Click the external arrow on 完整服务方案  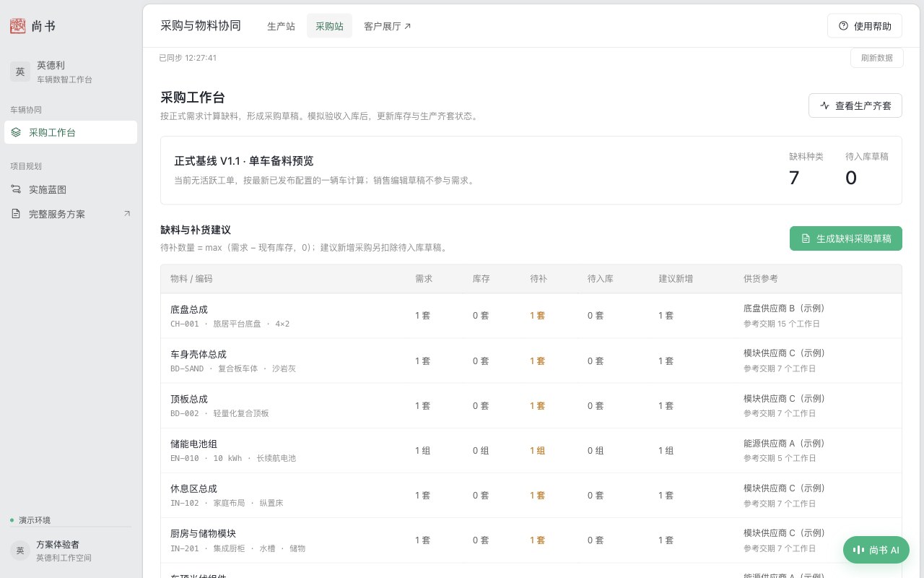(127, 214)
